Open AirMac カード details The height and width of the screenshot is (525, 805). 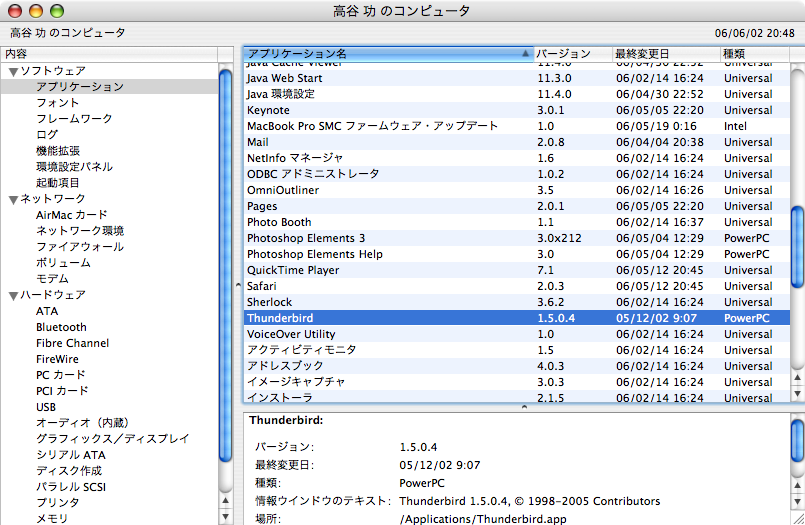72,215
